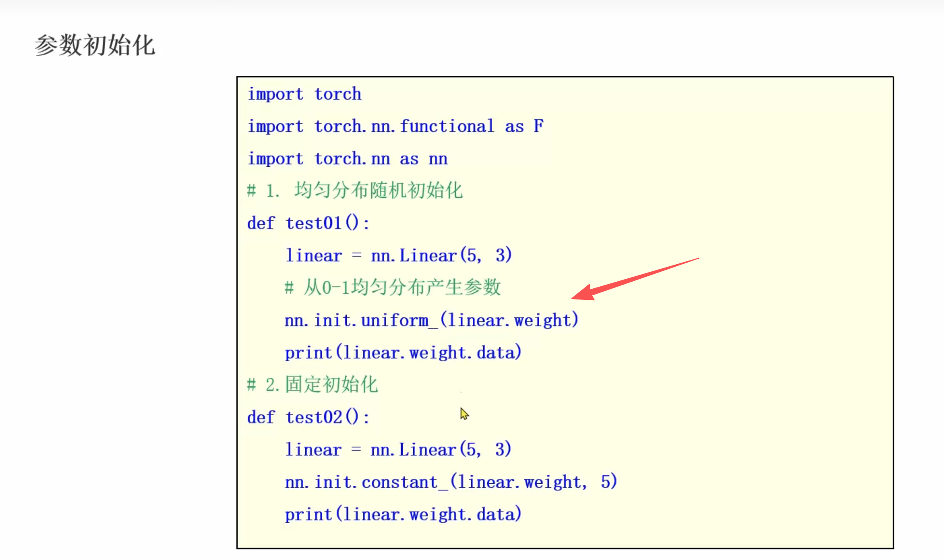Click the 'def test02():' definition
Image resolution: width=944 pixels, height=560 pixels.
click(x=308, y=417)
